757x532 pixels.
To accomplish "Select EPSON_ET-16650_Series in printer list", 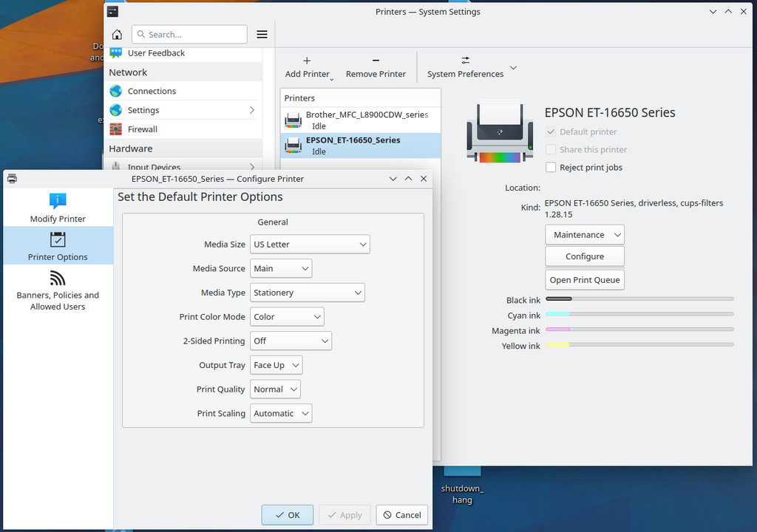I will pyautogui.click(x=361, y=146).
